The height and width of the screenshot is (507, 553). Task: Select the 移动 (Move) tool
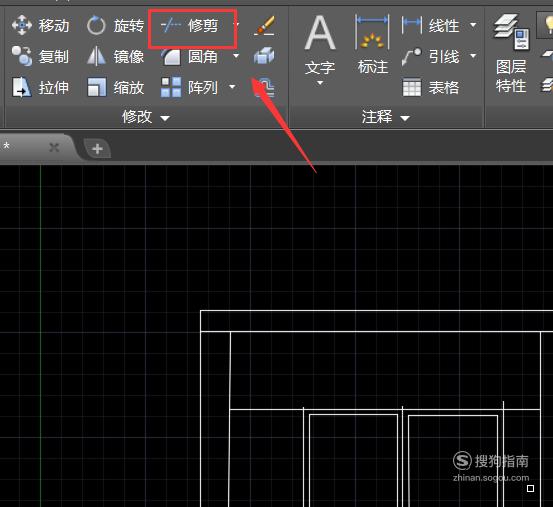point(40,25)
